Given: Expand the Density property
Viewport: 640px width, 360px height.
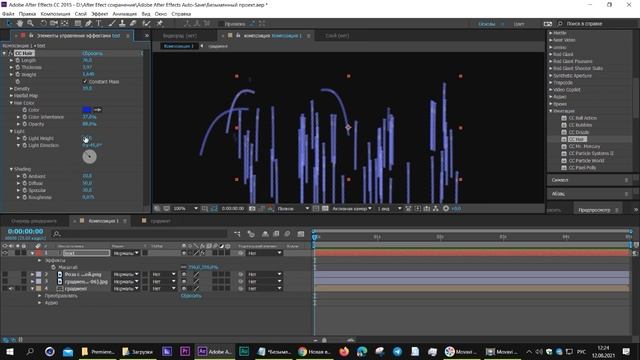Looking at the screenshot, I should tap(11, 89).
